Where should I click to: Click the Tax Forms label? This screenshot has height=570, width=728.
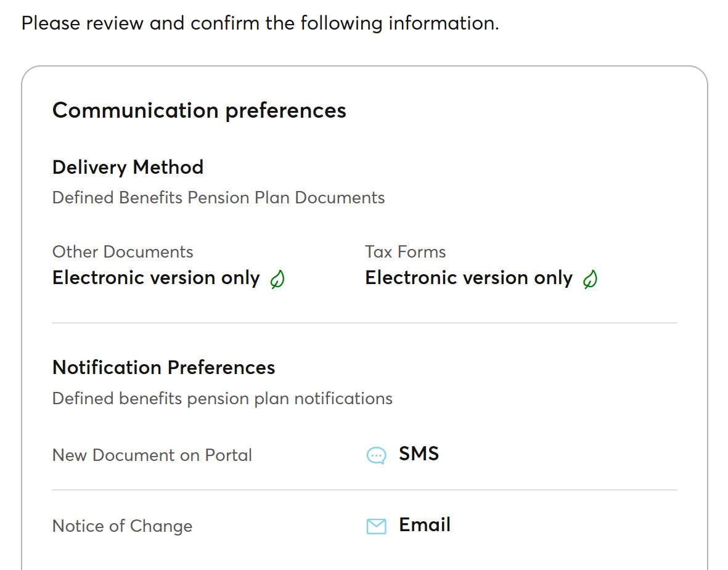[x=406, y=251]
